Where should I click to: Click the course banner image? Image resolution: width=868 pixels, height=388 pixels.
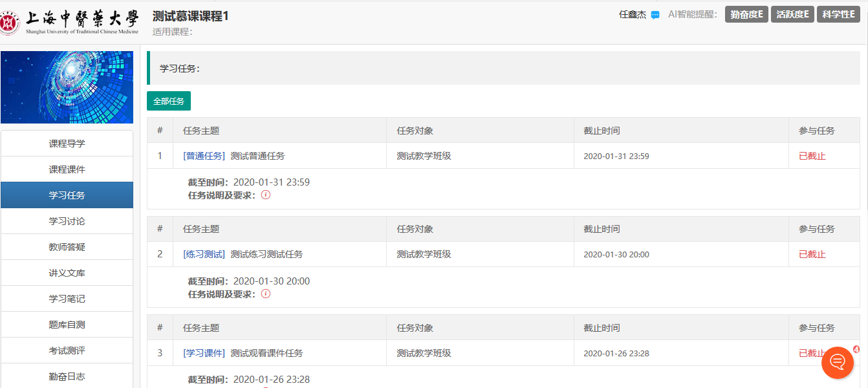click(67, 87)
